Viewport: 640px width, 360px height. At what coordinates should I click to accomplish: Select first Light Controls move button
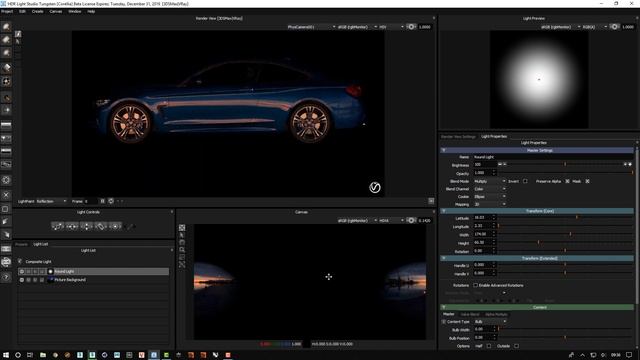pyautogui.click(x=58, y=226)
